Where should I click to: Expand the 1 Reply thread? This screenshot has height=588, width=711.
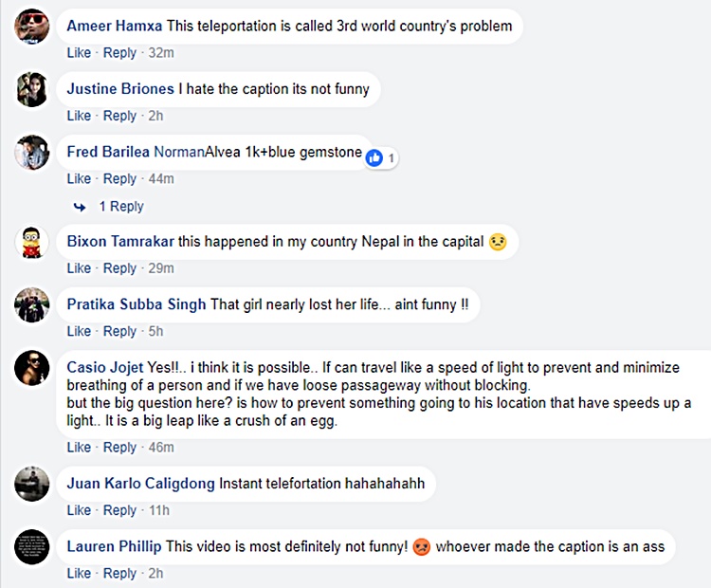(x=120, y=206)
